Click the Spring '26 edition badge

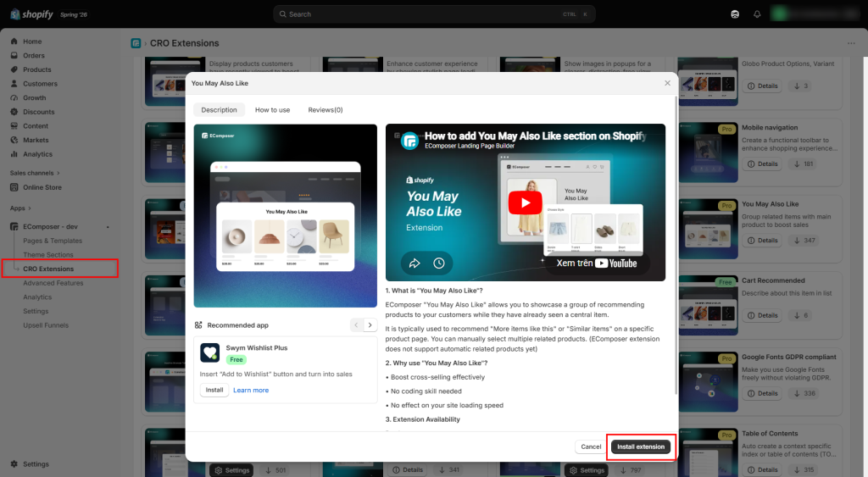pyautogui.click(x=74, y=15)
